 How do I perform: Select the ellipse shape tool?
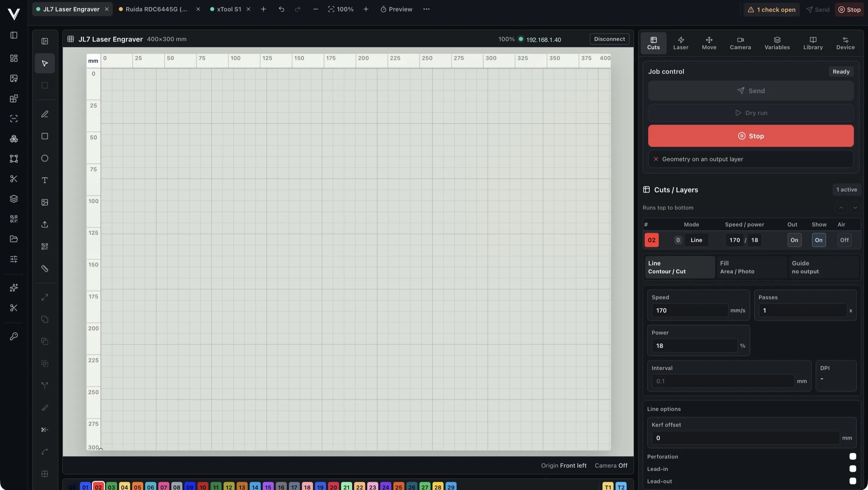[x=44, y=158]
